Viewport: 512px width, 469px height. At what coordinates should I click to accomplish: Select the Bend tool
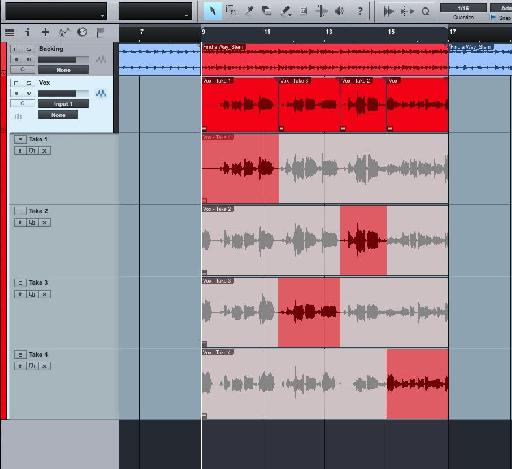pyautogui.click(x=322, y=11)
